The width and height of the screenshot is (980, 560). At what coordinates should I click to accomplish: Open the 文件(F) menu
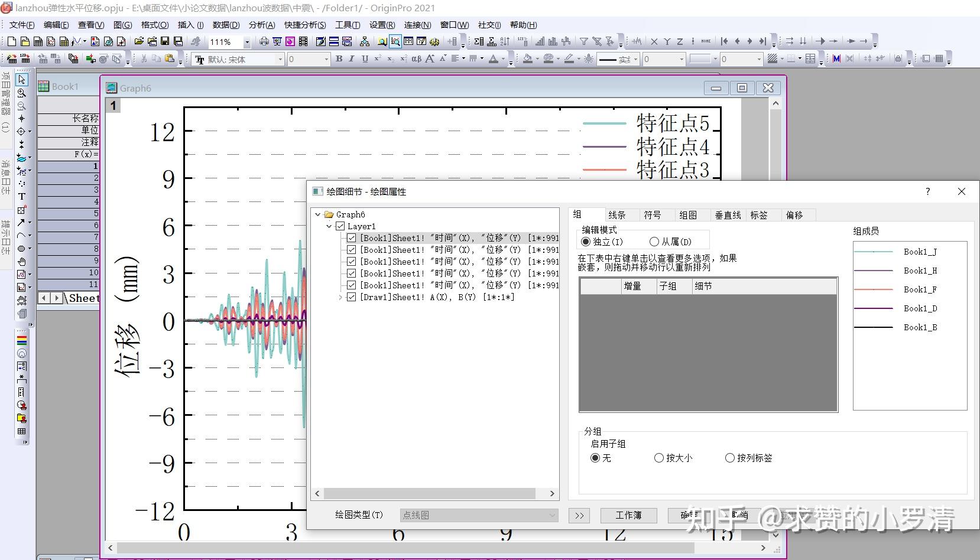[x=22, y=25]
